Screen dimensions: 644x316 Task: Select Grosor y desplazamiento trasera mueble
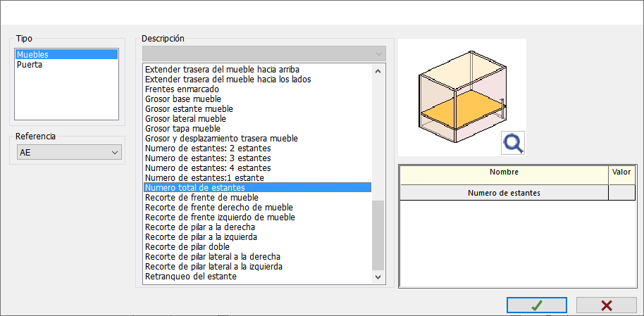[x=257, y=139]
